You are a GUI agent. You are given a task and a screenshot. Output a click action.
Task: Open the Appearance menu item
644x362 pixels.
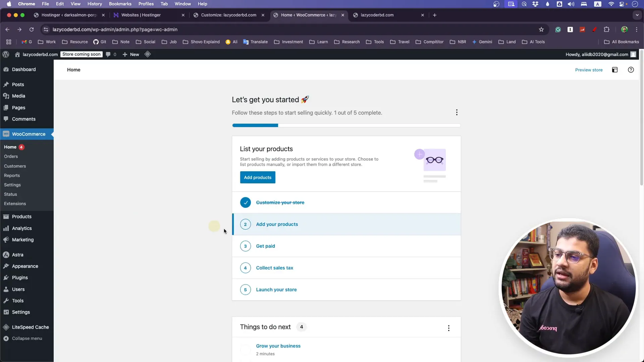coord(25,266)
